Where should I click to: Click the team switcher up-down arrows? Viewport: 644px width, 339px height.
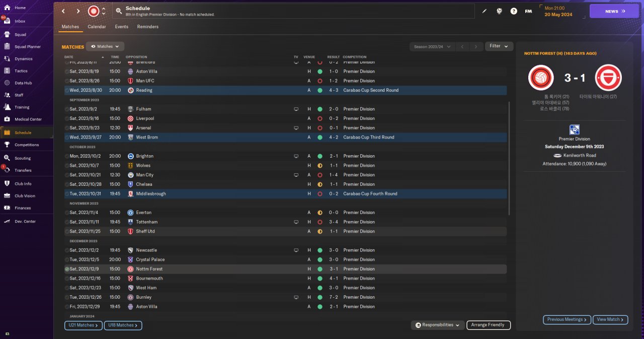(x=104, y=11)
